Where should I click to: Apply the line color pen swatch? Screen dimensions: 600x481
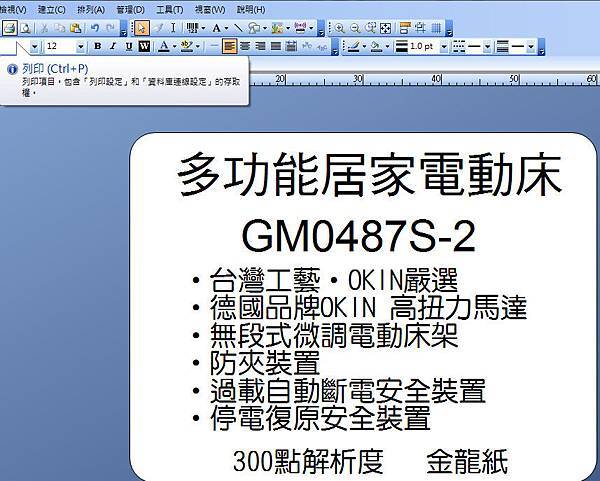pos(353,47)
